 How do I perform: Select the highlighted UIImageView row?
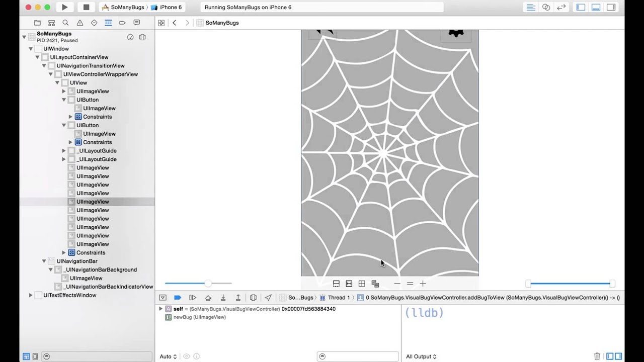click(87, 202)
